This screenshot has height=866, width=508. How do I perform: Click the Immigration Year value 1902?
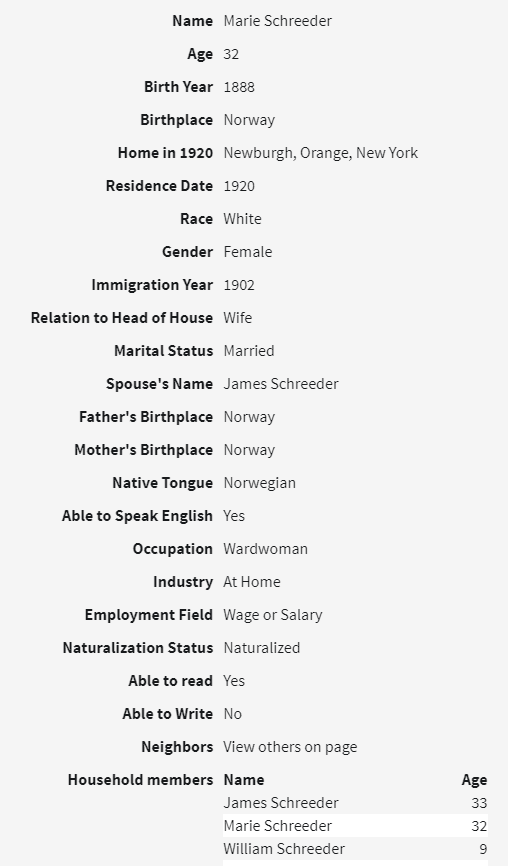239,285
